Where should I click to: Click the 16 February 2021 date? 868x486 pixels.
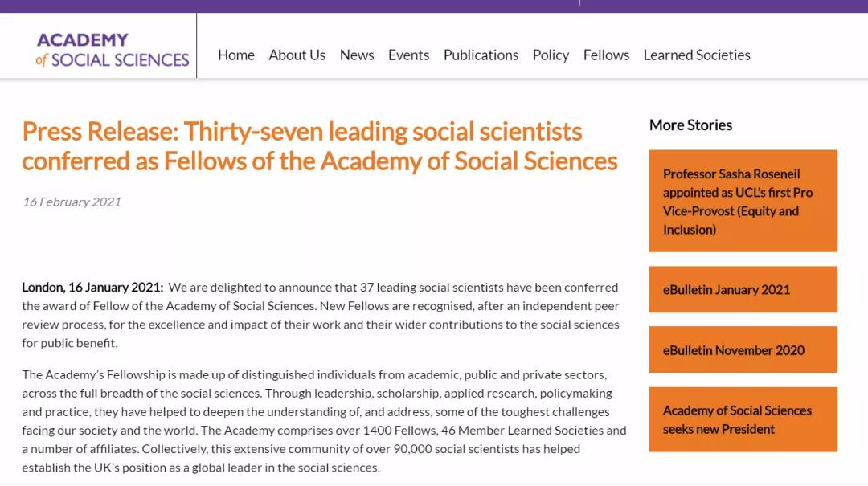coord(72,202)
